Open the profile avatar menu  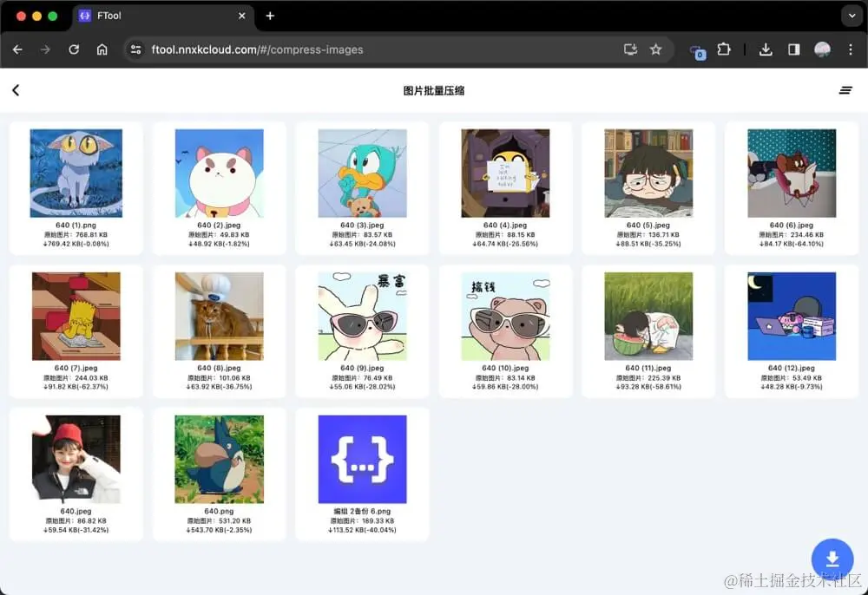823,49
